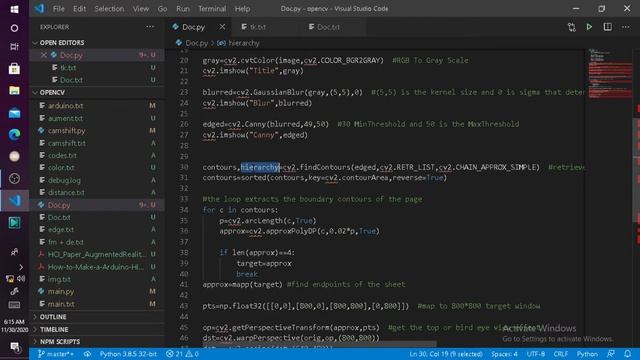Screen dimensions: 640x360
Task: Click the Visual Studio Code taskbar icon
Action: [14, 200]
